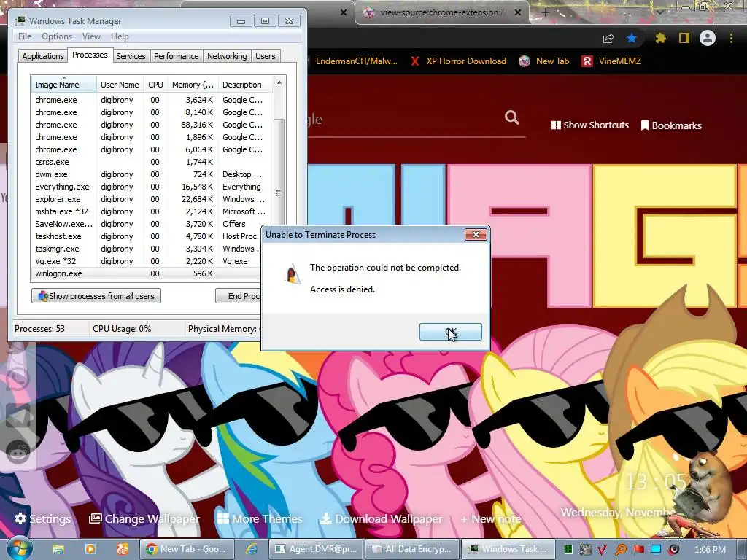The height and width of the screenshot is (560, 747).
Task: Toggle the Chrome side panel icon
Action: (684, 38)
